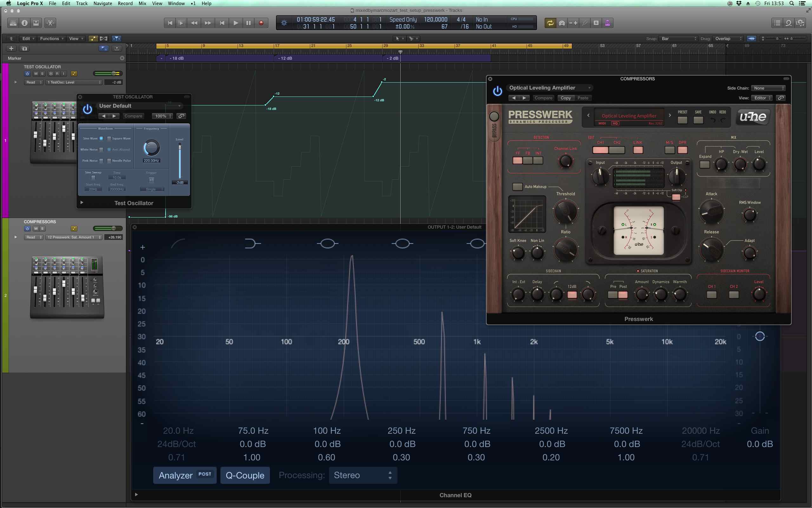This screenshot has height=508, width=812.
Task: Enable the Pink Noise checkbox
Action: click(x=101, y=161)
